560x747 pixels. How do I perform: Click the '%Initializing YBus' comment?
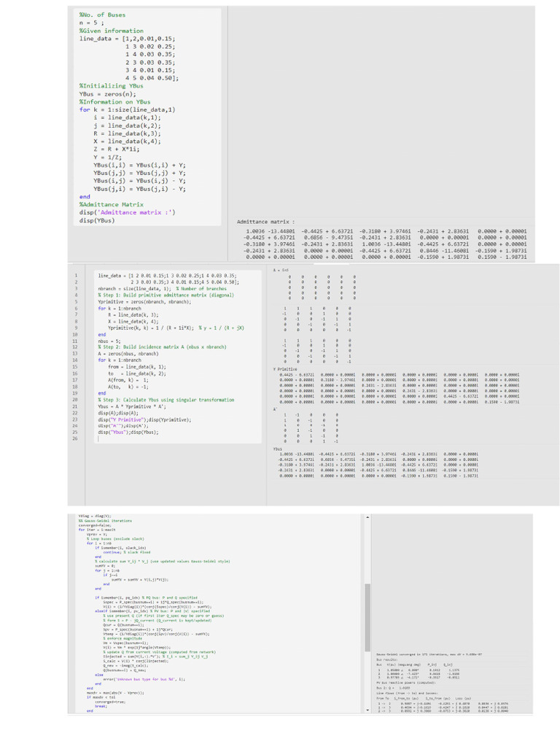(111, 86)
